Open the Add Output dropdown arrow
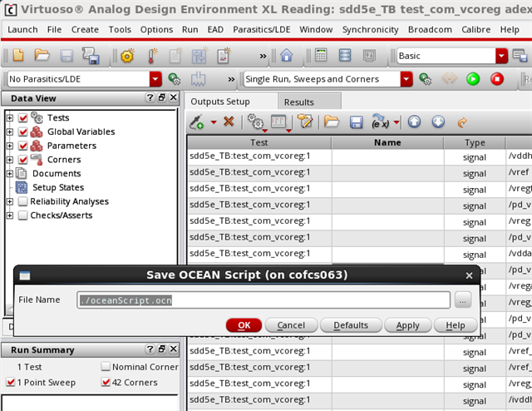 pos(214,122)
